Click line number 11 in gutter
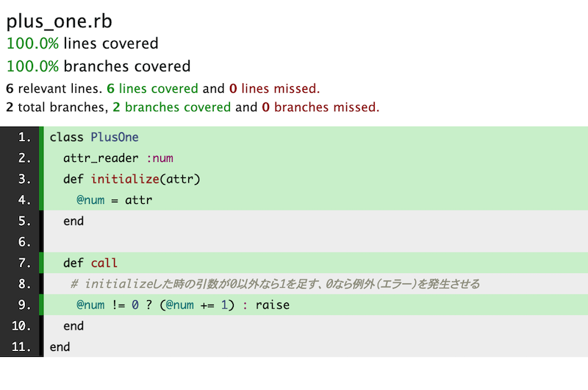Image resolution: width=588 pixels, height=390 pixels. click(21, 347)
